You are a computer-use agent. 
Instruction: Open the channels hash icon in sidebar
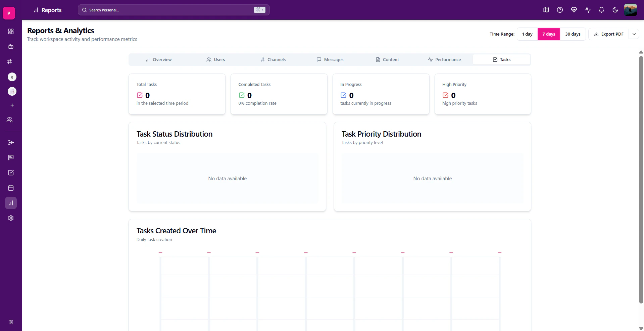tap(10, 61)
